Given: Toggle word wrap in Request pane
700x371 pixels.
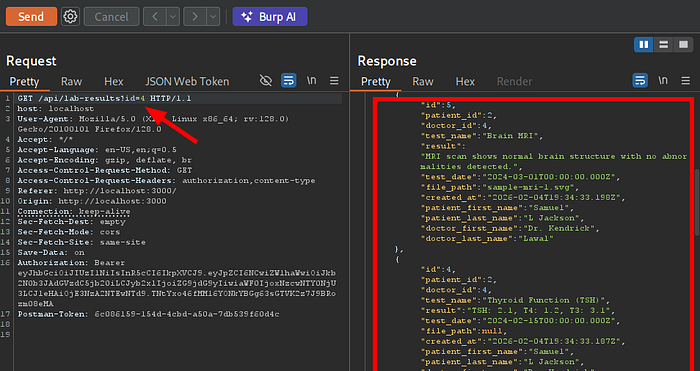Looking at the screenshot, I should pyautogui.click(x=289, y=80).
